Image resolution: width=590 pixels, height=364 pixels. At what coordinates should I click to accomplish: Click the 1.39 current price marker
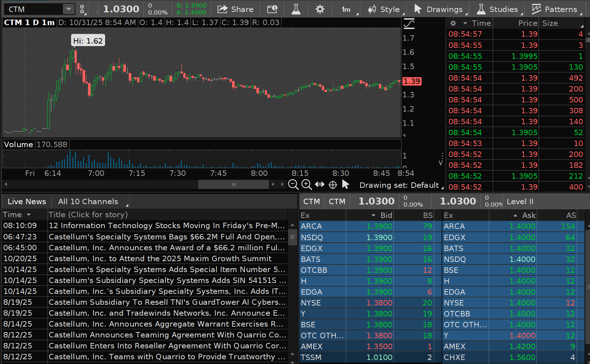click(412, 81)
